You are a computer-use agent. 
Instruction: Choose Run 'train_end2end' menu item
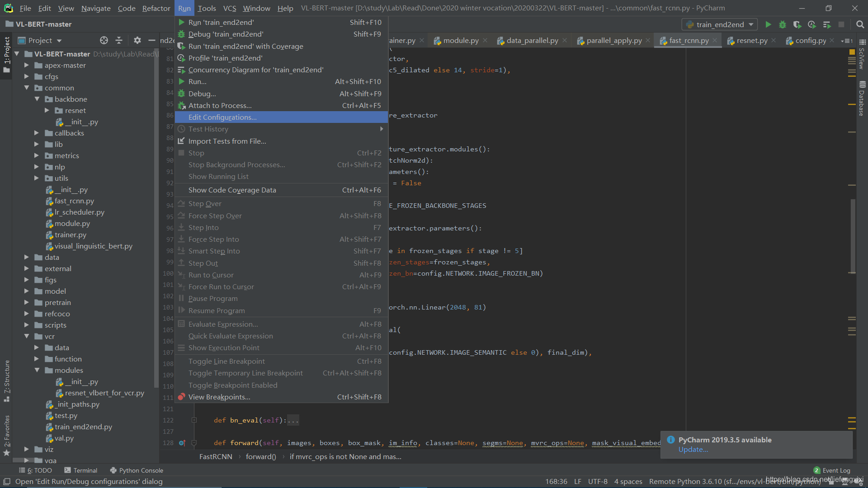(281, 22)
